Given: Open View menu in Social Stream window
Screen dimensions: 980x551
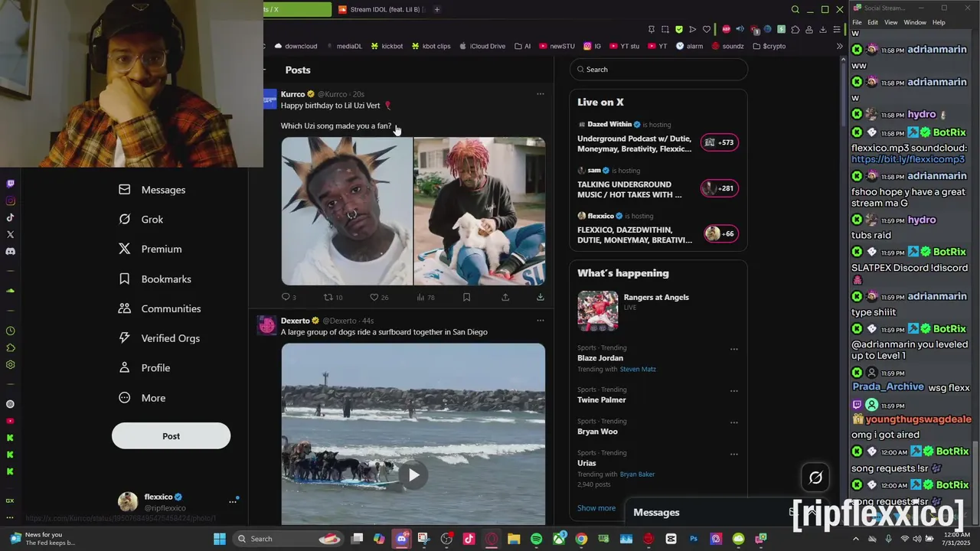Looking at the screenshot, I should pyautogui.click(x=891, y=23).
